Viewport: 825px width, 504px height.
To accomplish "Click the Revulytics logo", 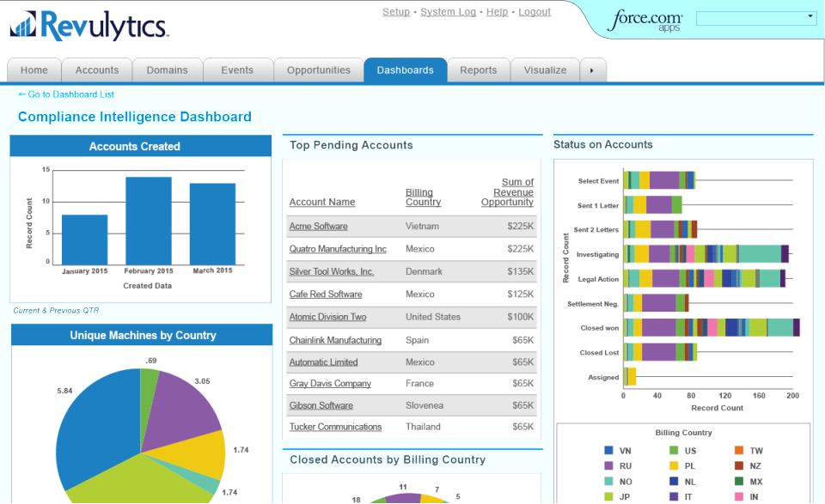I will [x=89, y=26].
